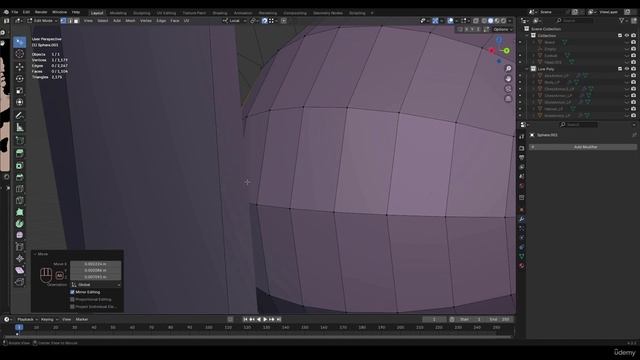This screenshot has width=640, height=360.
Task: Select the Shear tool
Action: click(19, 270)
